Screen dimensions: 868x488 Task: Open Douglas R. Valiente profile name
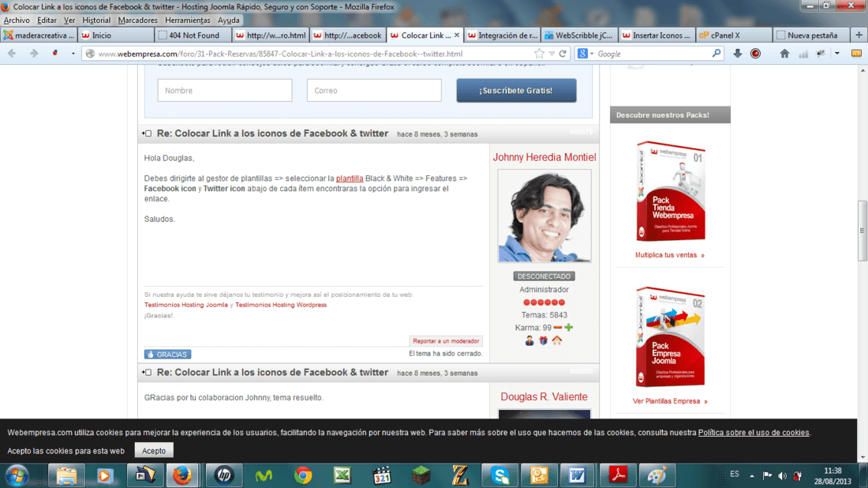click(x=544, y=396)
